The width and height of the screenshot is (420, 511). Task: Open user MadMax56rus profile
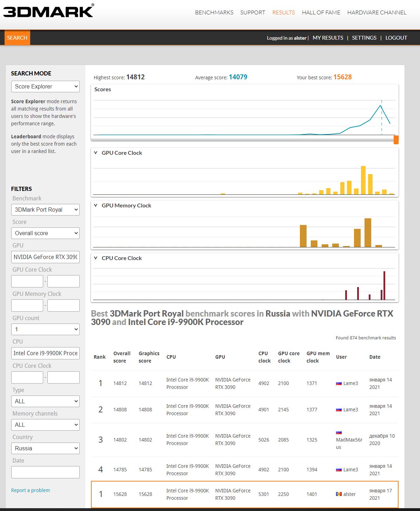(349, 443)
